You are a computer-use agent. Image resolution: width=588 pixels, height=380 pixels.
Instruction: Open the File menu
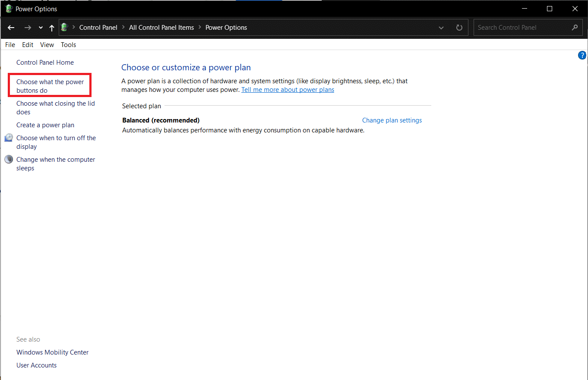[x=10, y=45]
